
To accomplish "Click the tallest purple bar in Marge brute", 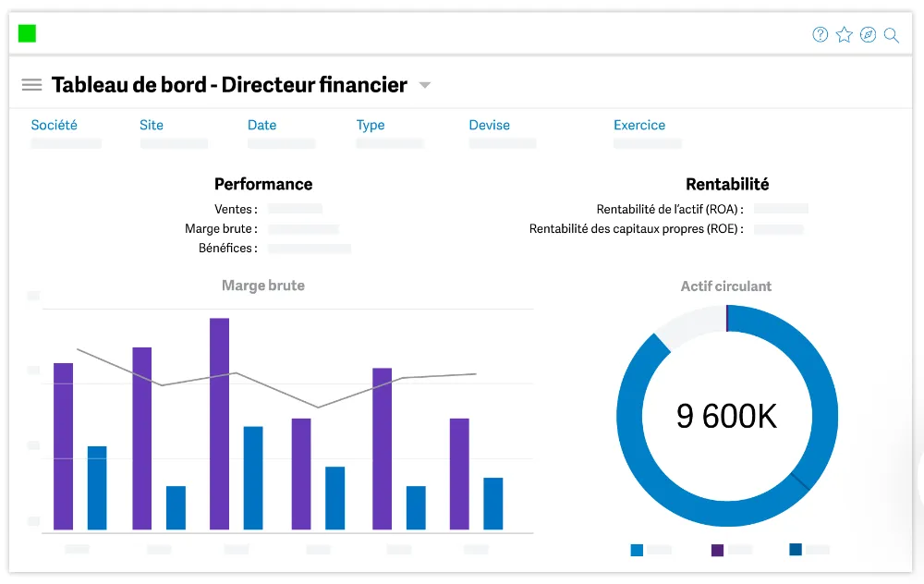I will pyautogui.click(x=219, y=424).
